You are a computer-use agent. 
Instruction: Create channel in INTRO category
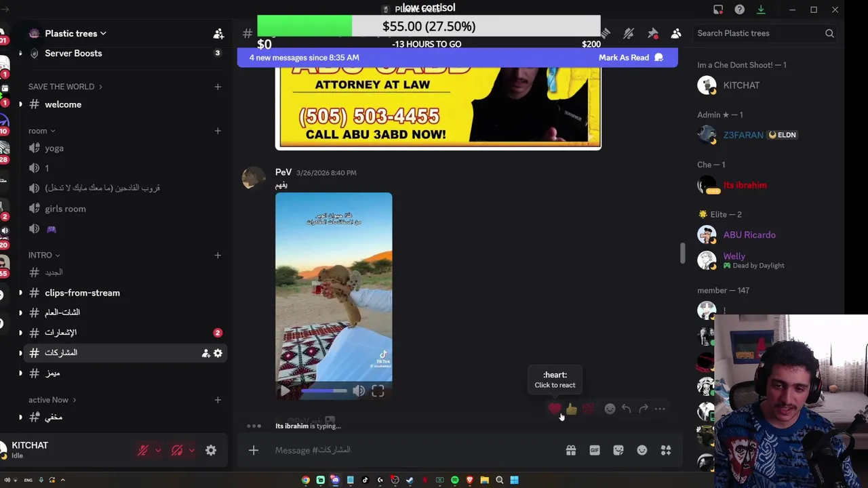218,256
